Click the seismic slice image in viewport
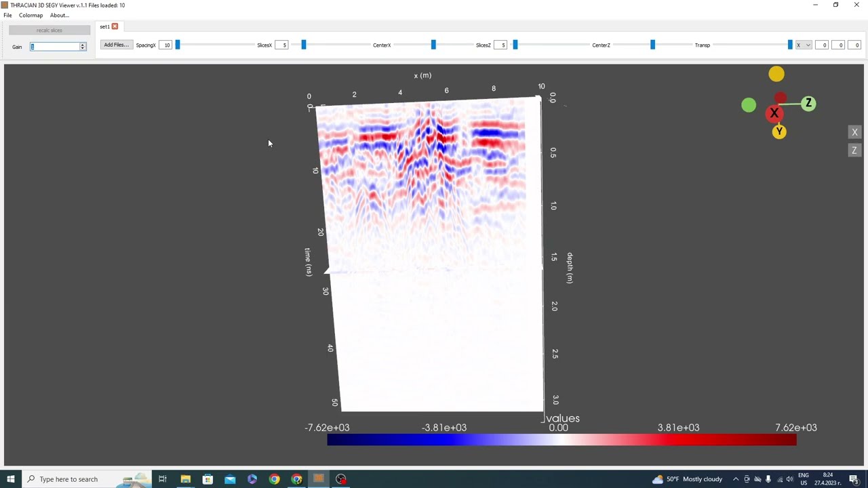This screenshot has height=488, width=868. (431, 254)
